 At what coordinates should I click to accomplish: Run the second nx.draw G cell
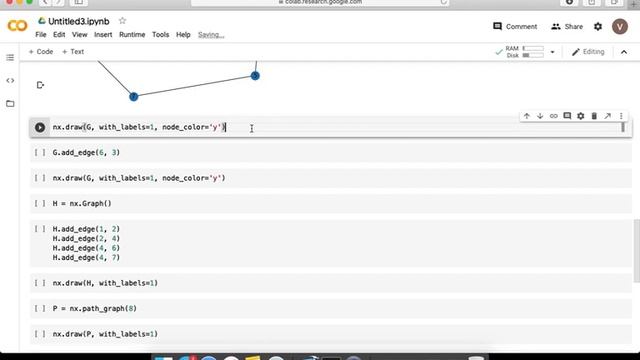coord(40,178)
